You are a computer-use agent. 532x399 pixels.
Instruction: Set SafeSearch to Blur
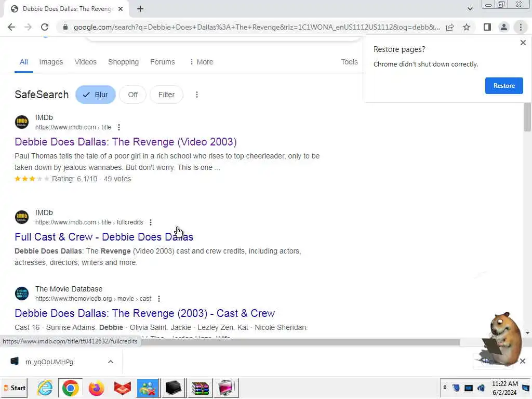coord(96,95)
